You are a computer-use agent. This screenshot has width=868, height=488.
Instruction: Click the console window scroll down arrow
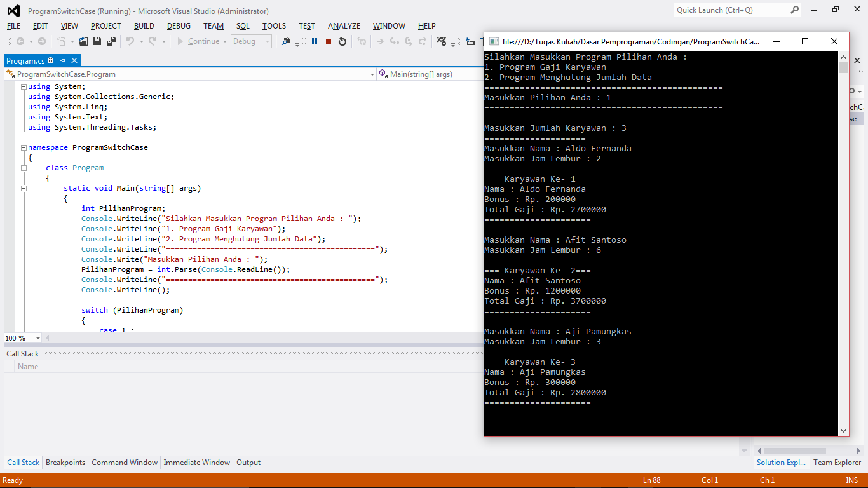click(x=843, y=430)
